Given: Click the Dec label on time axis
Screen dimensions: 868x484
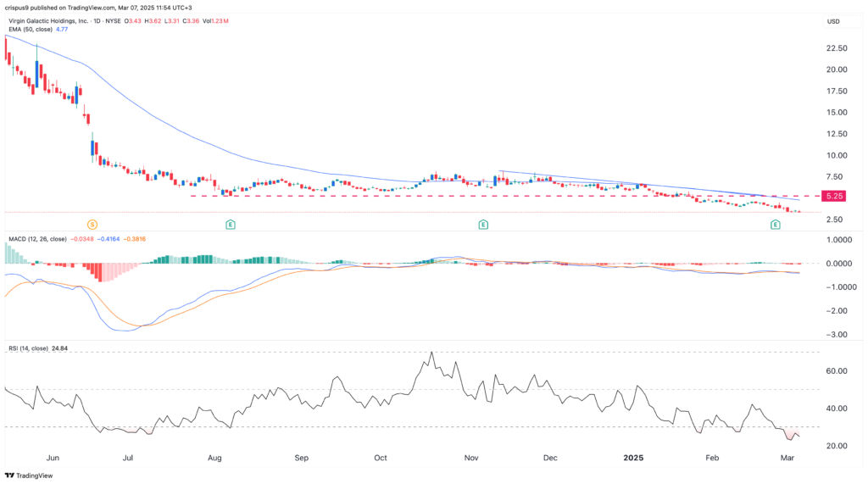Looking at the screenshot, I should pyautogui.click(x=550, y=458).
